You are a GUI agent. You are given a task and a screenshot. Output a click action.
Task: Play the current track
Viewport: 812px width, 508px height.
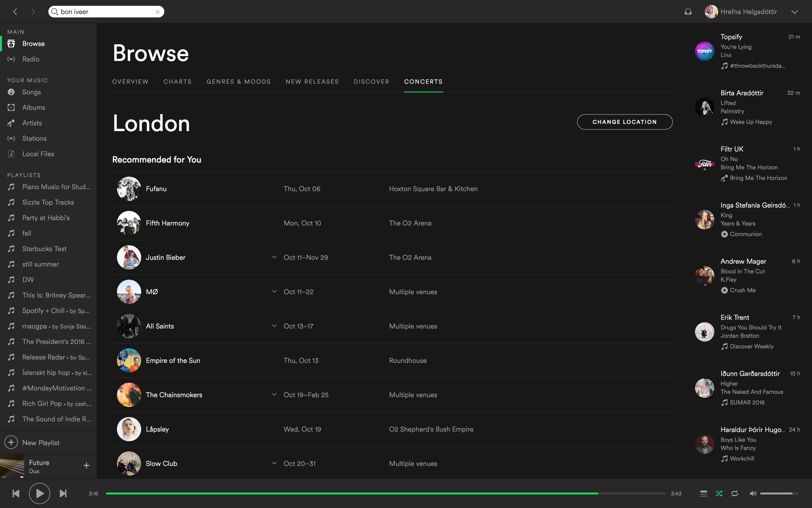(40, 493)
